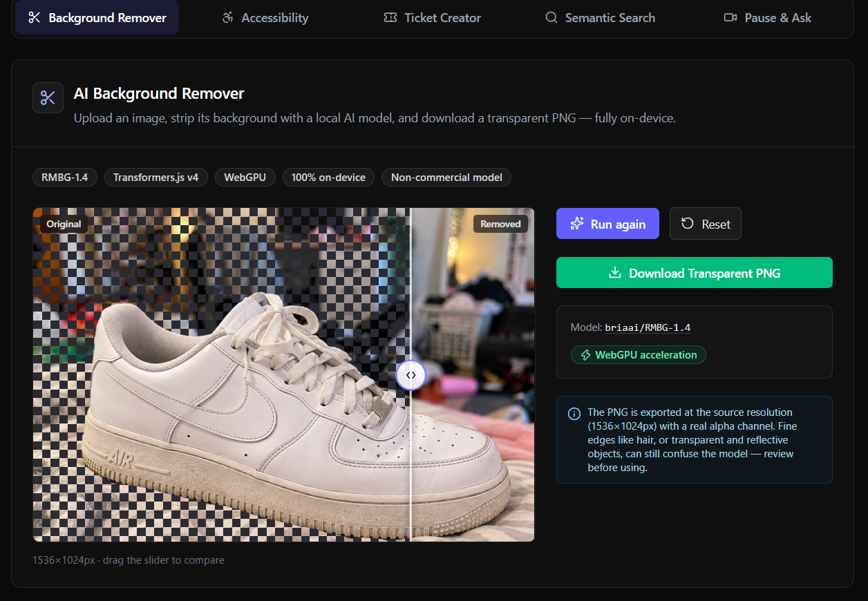Click the WebGPU tag
This screenshot has height=601, width=868.
[x=245, y=178]
